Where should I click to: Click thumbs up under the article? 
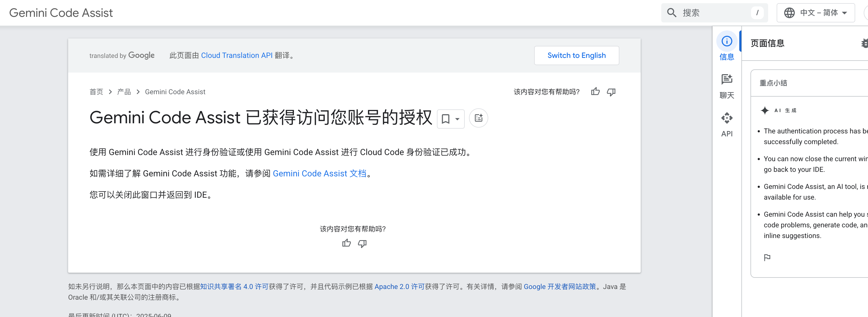[x=346, y=243]
